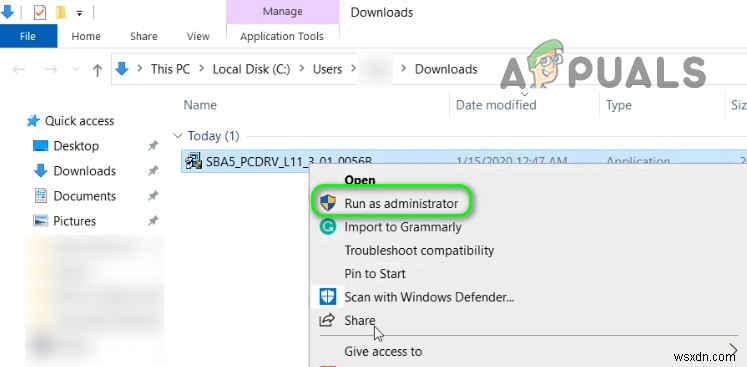Unpin Documents using its pin icon
Image resolution: width=747 pixels, height=367 pixels.
pos(153,196)
